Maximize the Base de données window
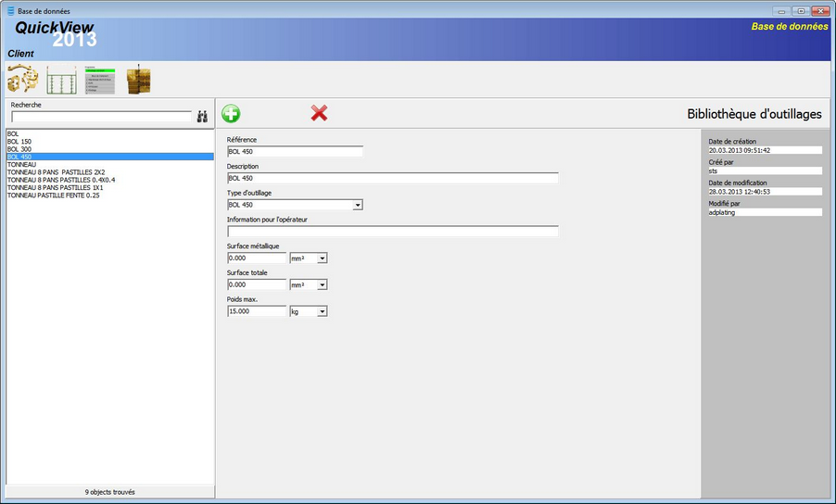This screenshot has height=504, width=836. (x=801, y=11)
